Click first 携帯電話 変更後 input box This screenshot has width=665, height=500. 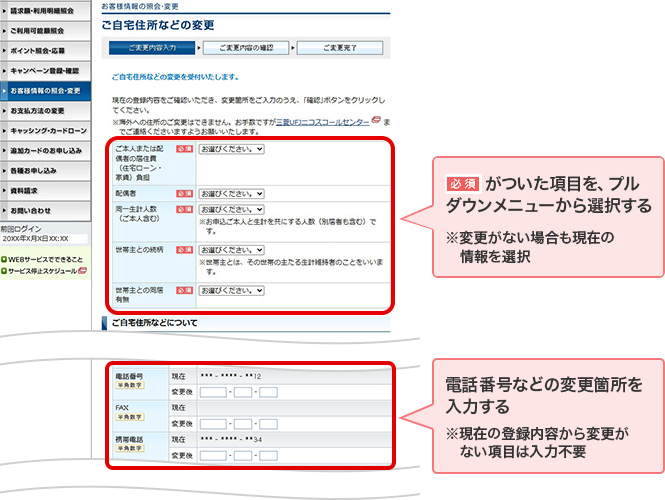[213, 456]
